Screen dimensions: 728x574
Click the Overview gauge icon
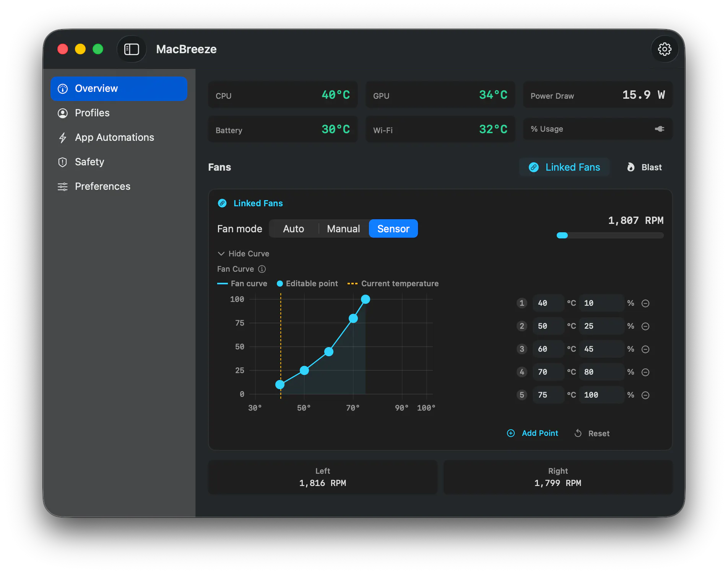(x=63, y=89)
